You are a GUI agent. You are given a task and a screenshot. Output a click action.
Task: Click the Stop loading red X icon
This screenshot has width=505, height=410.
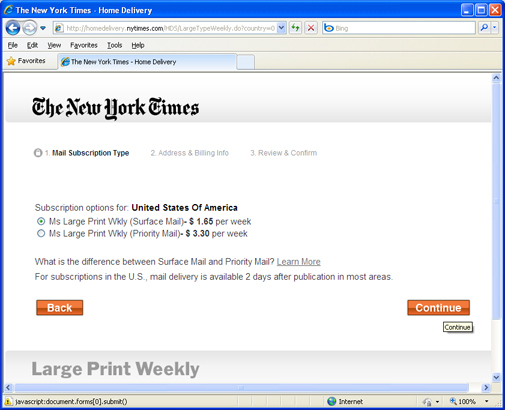click(x=311, y=28)
